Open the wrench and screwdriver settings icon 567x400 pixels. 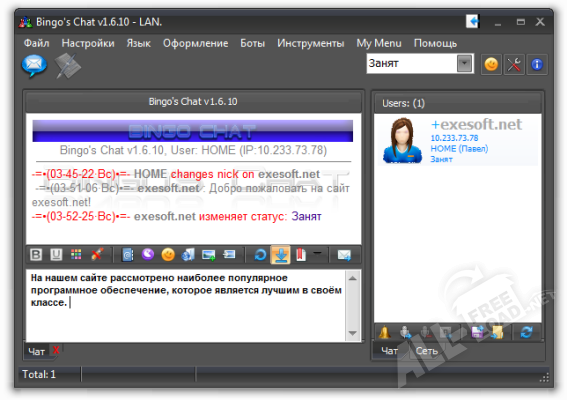click(x=514, y=65)
